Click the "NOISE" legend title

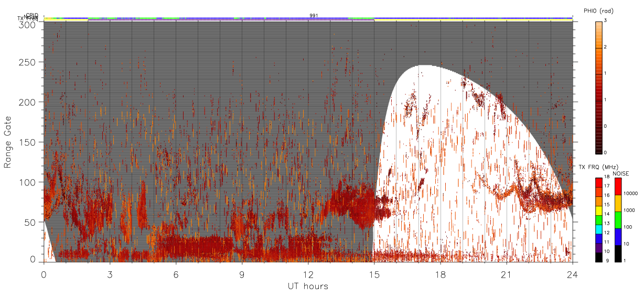621,173
